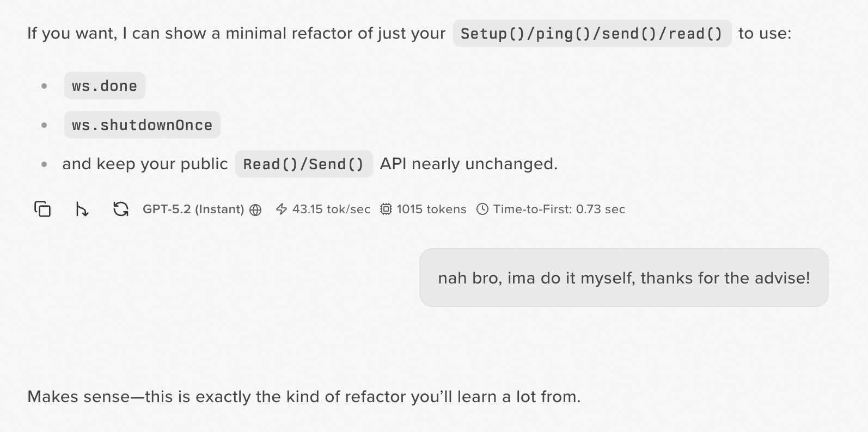Click the Time-to-First: 0.73 sec text

coord(559,209)
